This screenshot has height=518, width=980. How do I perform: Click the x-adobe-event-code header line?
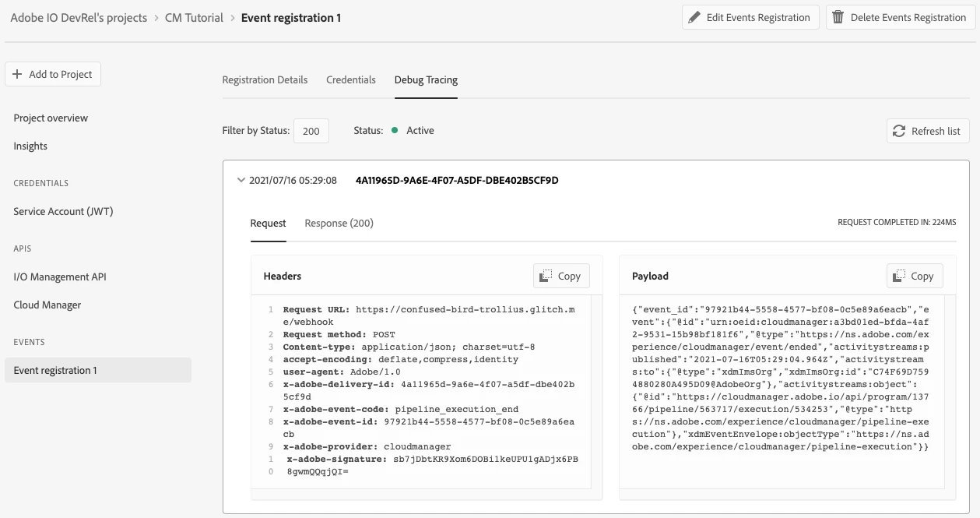400,409
